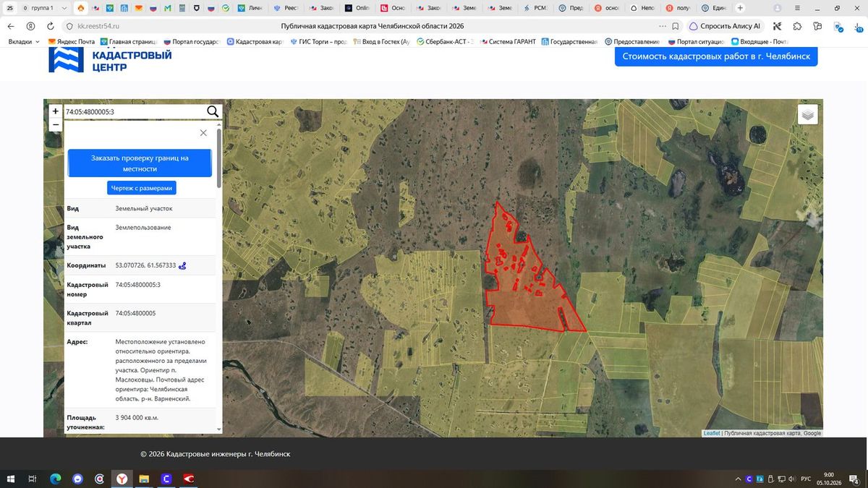Click Заказать проверку границ на местности button

pos(140,163)
